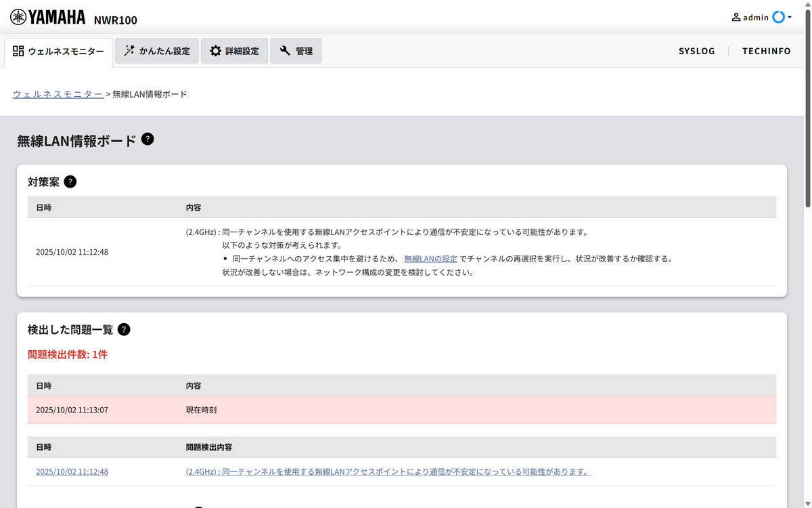The height and width of the screenshot is (508, 812).
Task: Open the 無線LANの設定 link
Action: (x=431, y=259)
